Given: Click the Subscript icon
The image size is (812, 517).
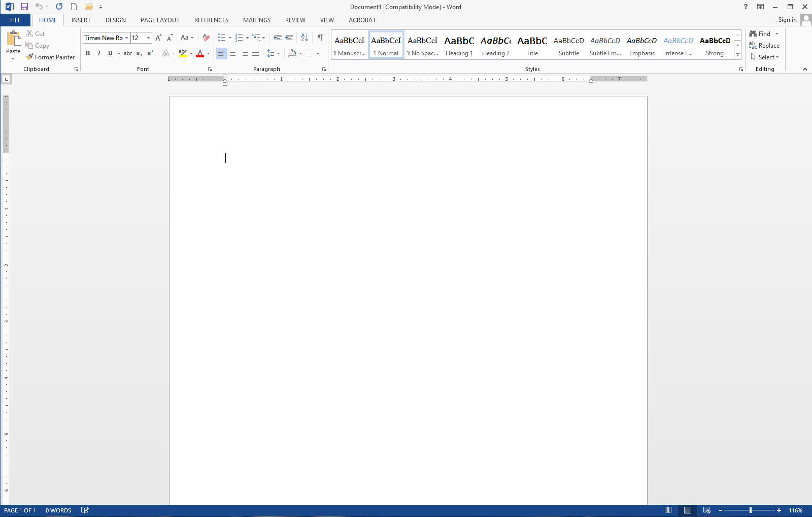Looking at the screenshot, I should (138, 53).
